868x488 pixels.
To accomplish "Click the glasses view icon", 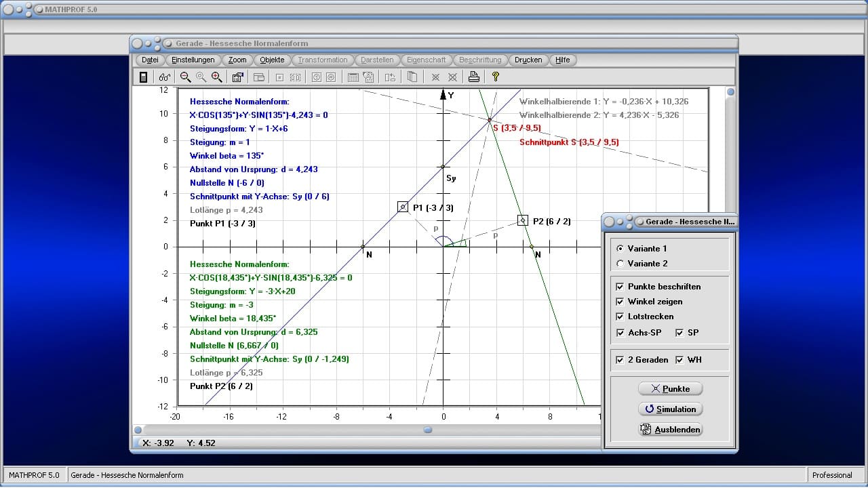I will pyautogui.click(x=165, y=77).
